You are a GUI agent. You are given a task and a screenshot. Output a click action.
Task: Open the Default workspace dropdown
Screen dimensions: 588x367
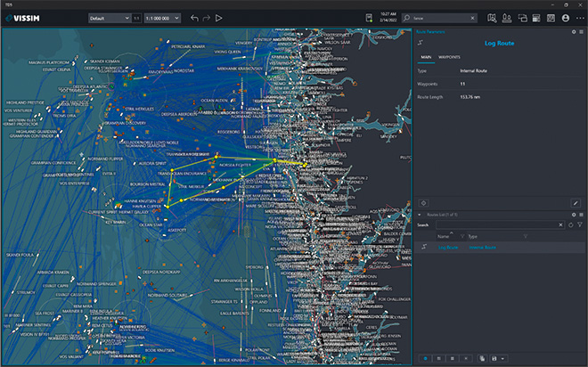(110, 18)
